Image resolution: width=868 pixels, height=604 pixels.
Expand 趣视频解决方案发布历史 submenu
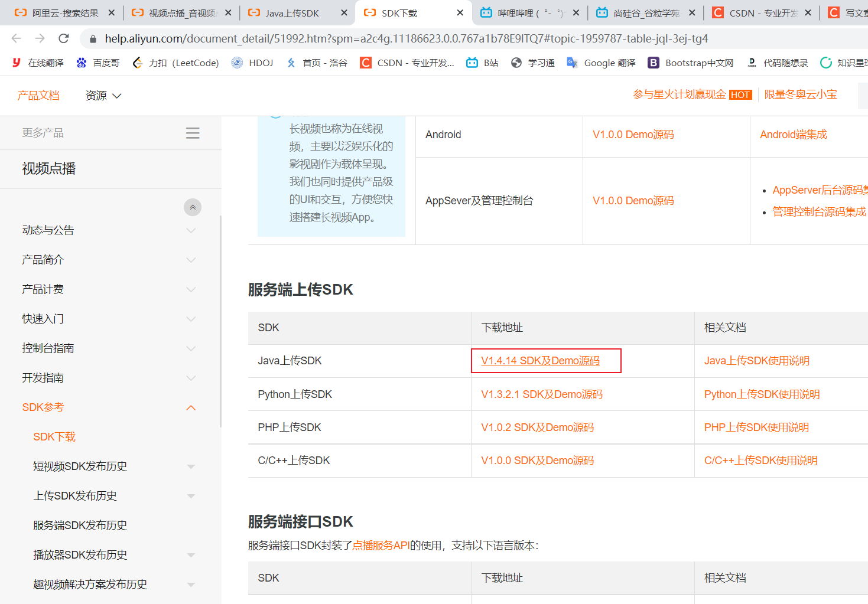191,585
